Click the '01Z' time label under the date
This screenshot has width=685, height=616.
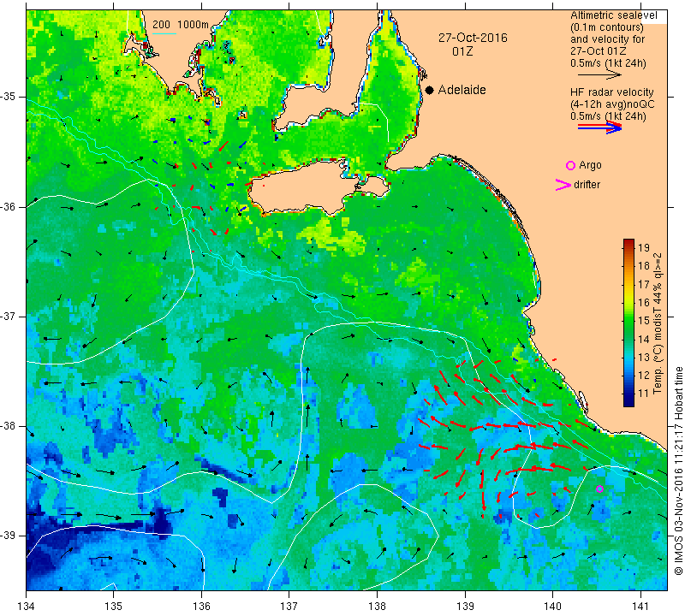[462, 51]
